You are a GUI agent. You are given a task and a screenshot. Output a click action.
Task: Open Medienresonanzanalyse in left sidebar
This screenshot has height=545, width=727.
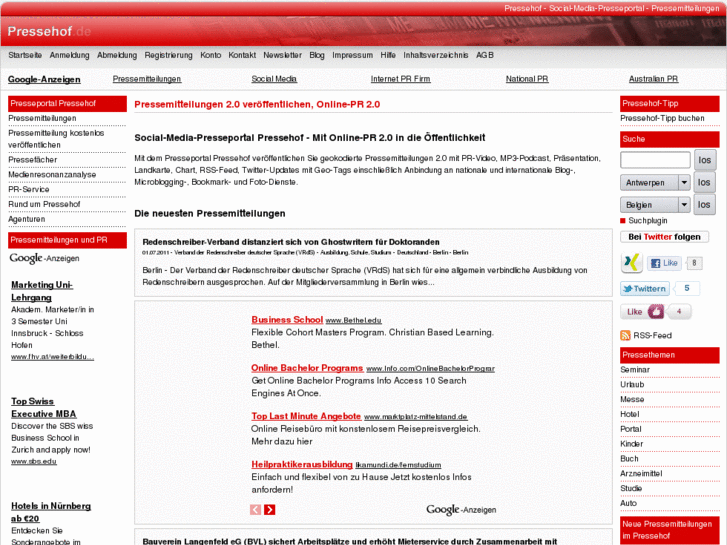pos(52,175)
